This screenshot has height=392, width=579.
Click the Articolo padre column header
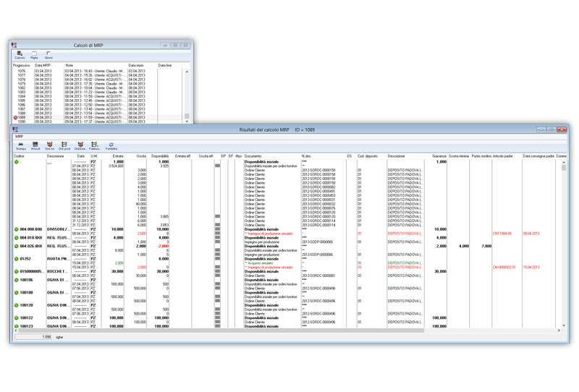point(502,156)
